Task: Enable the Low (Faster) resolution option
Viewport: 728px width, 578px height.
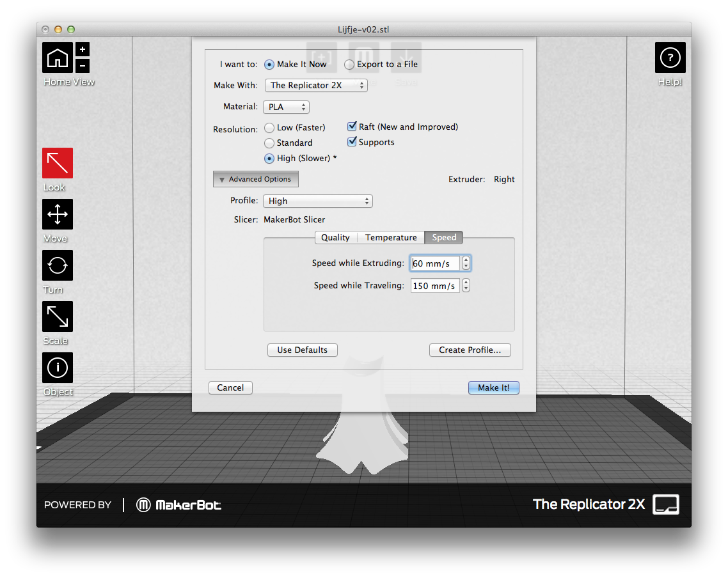Action: 269,127
